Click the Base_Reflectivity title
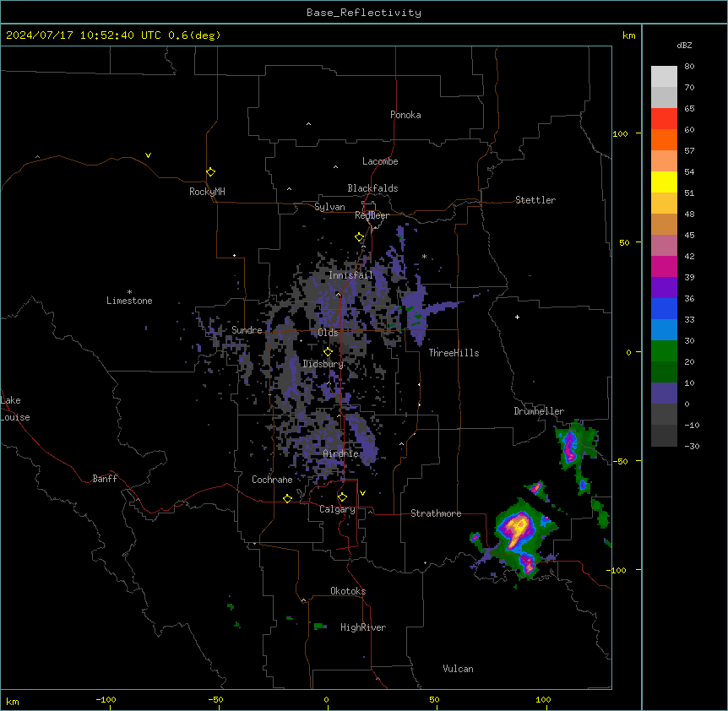This screenshot has width=728, height=711. (x=364, y=13)
